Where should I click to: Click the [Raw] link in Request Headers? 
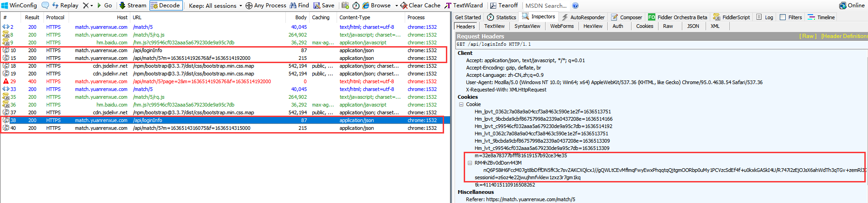[x=807, y=36]
